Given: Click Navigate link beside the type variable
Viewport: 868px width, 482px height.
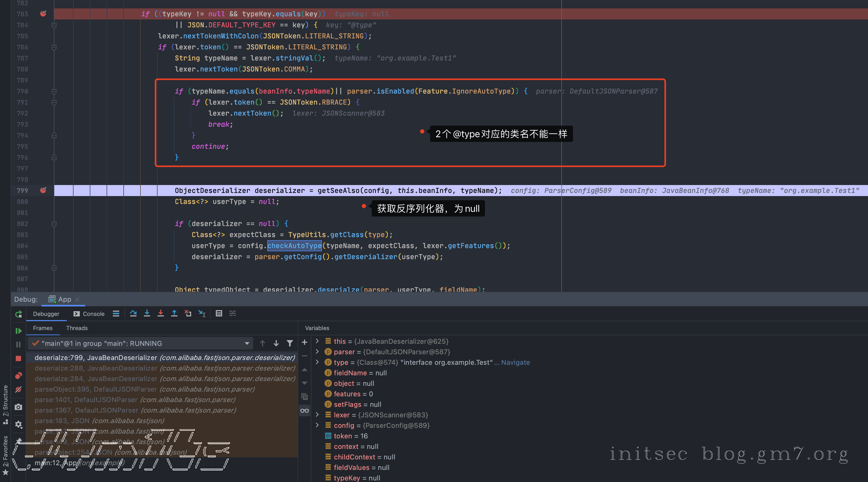Looking at the screenshot, I should tap(515, 362).
